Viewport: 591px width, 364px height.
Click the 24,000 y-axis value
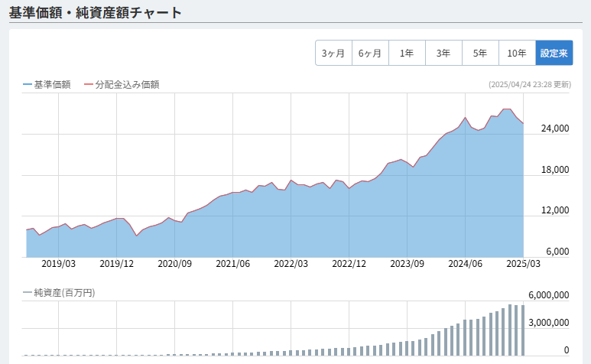click(555, 128)
